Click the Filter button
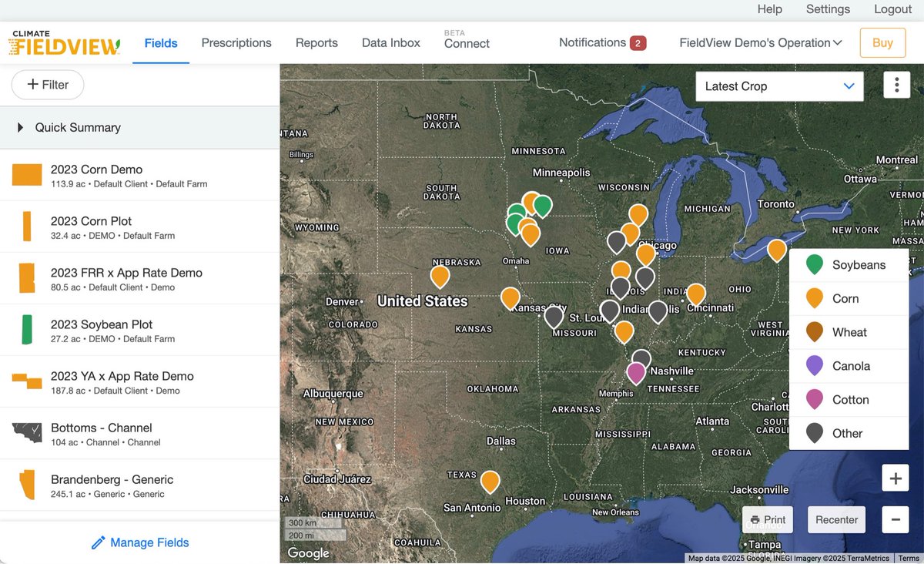 (x=48, y=85)
